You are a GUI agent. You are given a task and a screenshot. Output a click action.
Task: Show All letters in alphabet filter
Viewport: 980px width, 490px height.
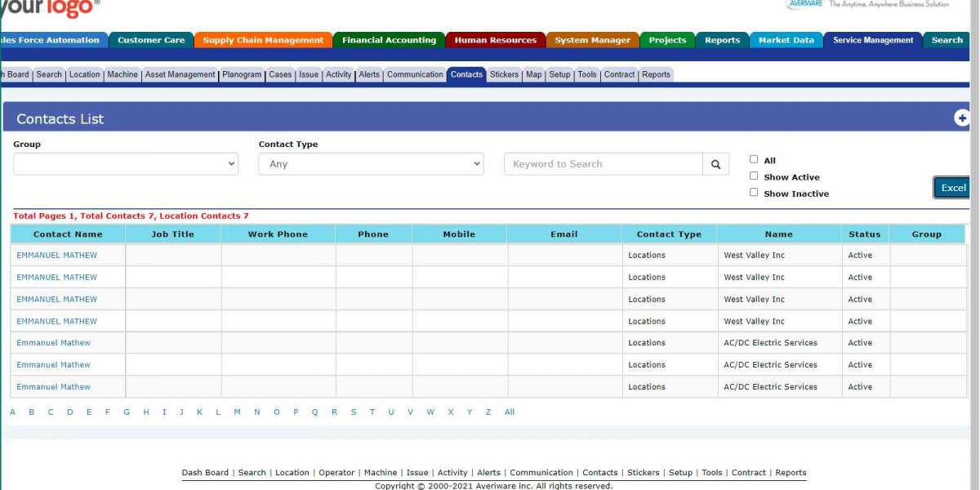(510, 412)
